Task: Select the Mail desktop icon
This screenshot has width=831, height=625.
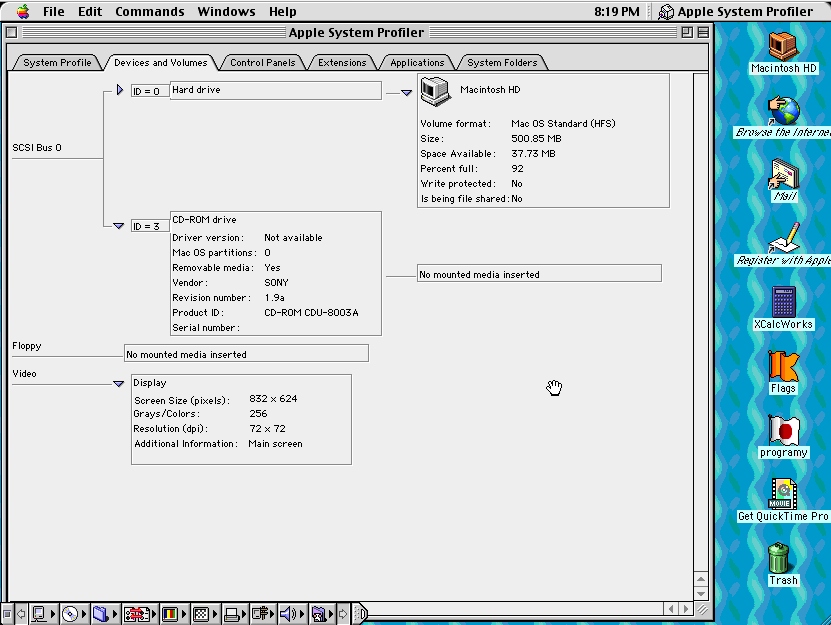Action: coord(784,174)
